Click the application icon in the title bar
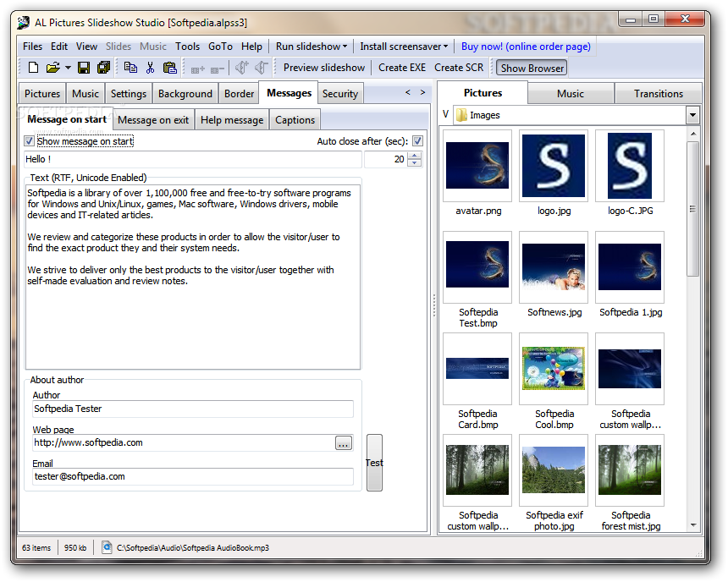 23,22
